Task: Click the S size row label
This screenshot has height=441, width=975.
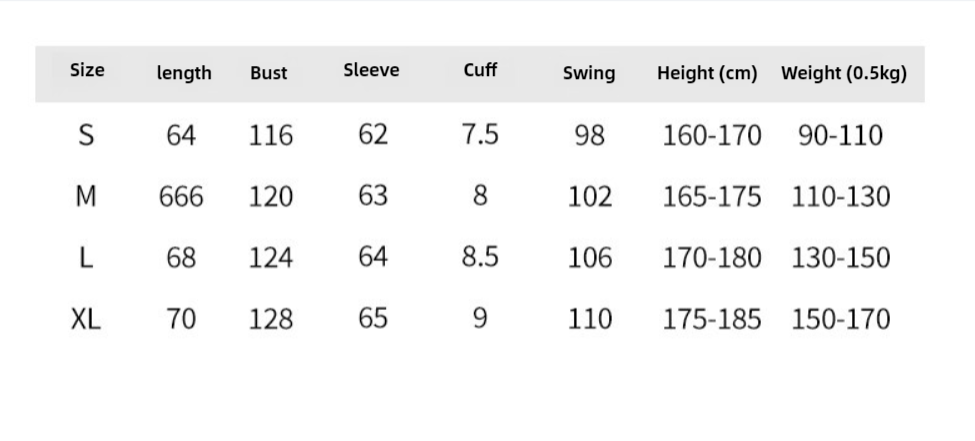Action: pos(87,135)
